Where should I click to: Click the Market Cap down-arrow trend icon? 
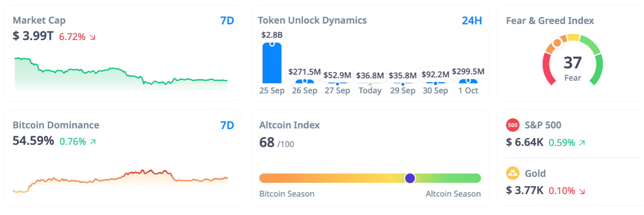[92, 37]
